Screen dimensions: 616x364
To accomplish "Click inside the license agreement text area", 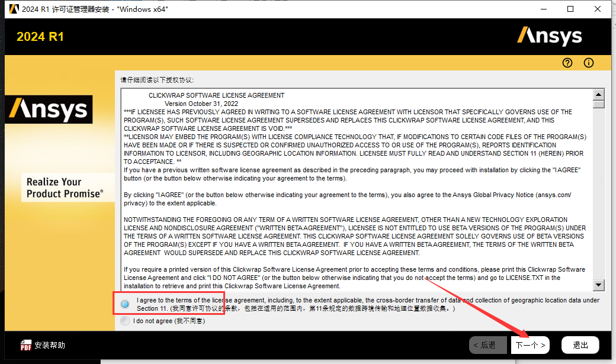I will [x=357, y=189].
